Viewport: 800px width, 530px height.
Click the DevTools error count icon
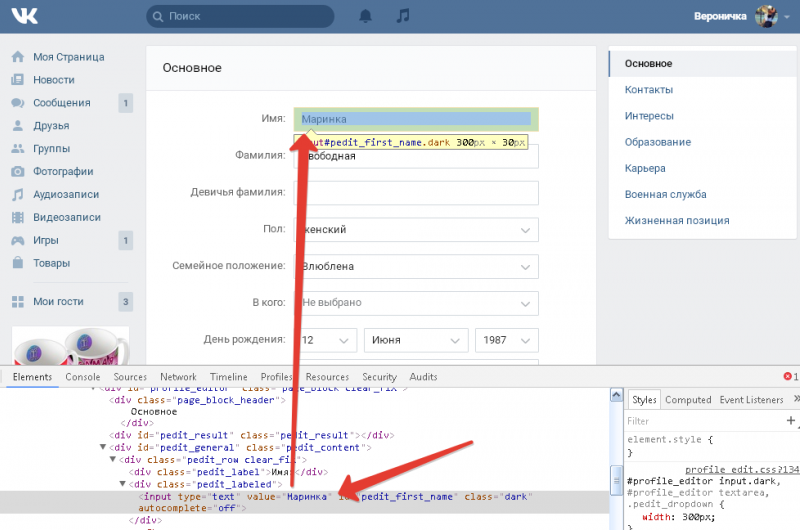[x=790, y=376]
